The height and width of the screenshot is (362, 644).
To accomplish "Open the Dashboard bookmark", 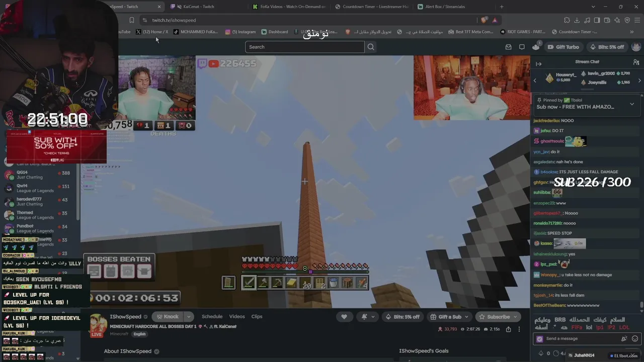I will coord(275,32).
